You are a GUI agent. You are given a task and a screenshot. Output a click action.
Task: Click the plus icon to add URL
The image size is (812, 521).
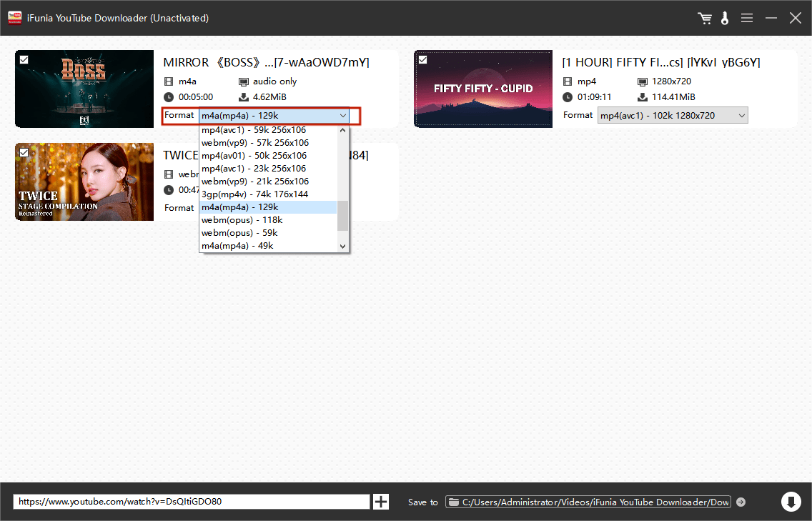tap(381, 502)
